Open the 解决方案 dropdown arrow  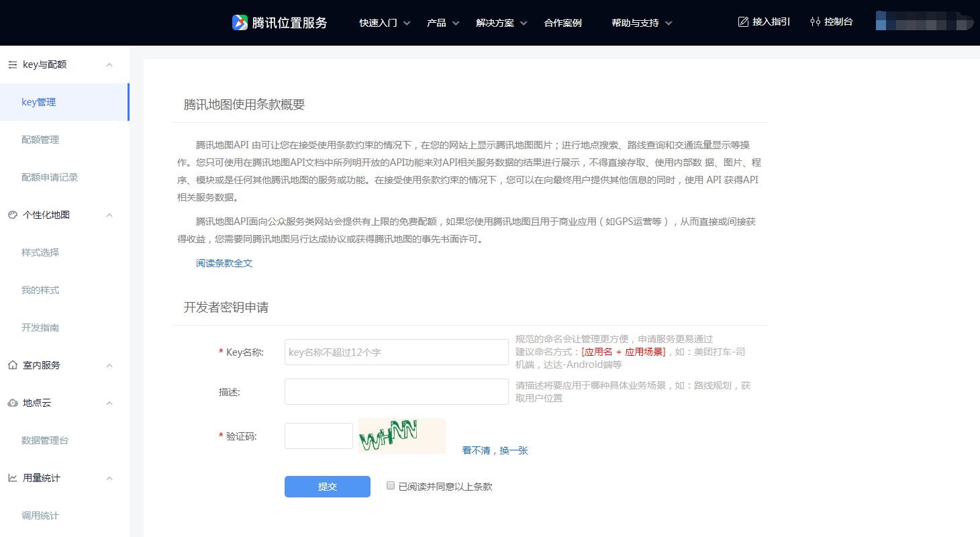pyautogui.click(x=524, y=23)
